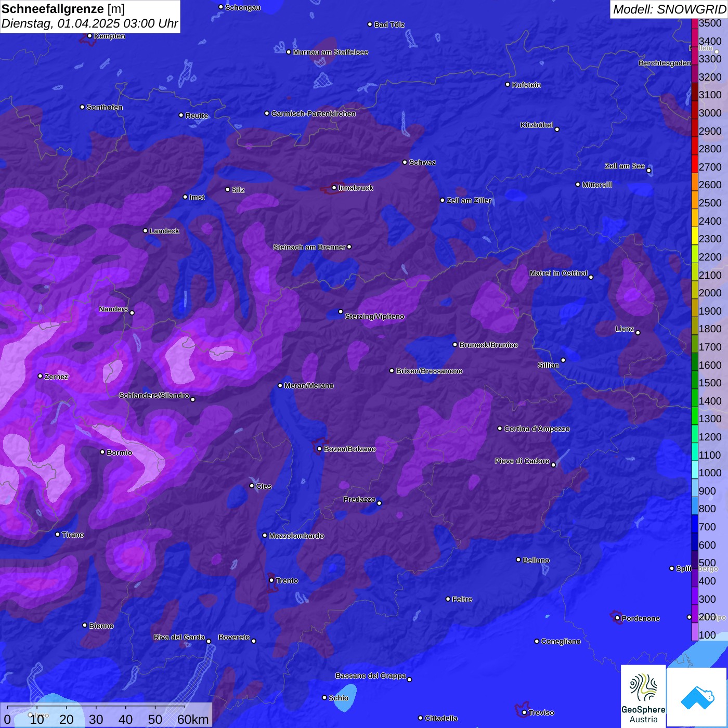Click the Steinach am Brenner label
Image resolution: width=728 pixels, height=728 pixels.
309,247
